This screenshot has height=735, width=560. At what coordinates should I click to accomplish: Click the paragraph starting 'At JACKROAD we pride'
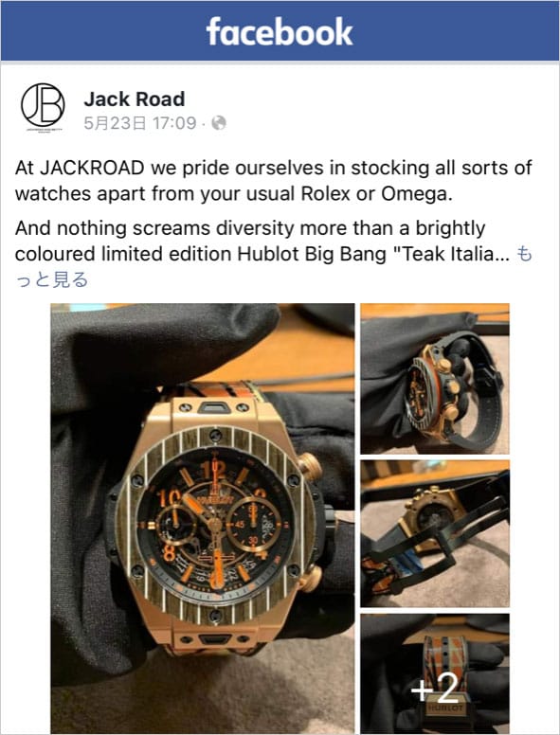tap(274, 181)
